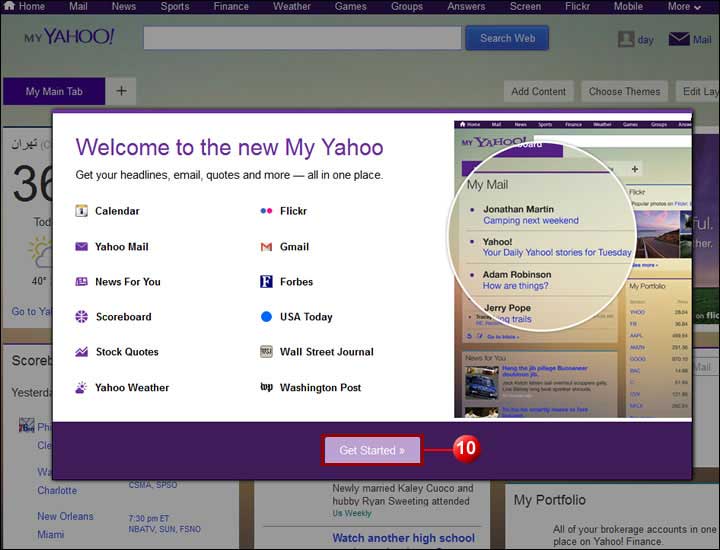Click the Calendar label text
Screen dimensions: 720x550
click(x=117, y=211)
